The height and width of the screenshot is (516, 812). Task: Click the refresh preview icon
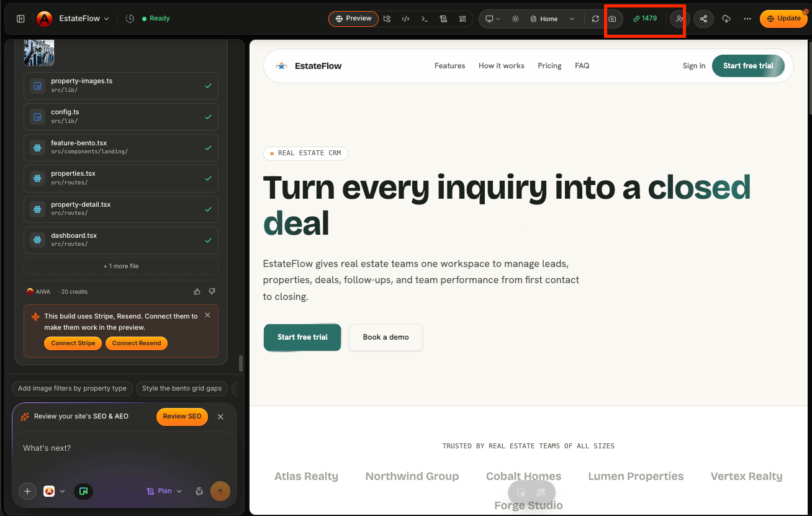[595, 19]
